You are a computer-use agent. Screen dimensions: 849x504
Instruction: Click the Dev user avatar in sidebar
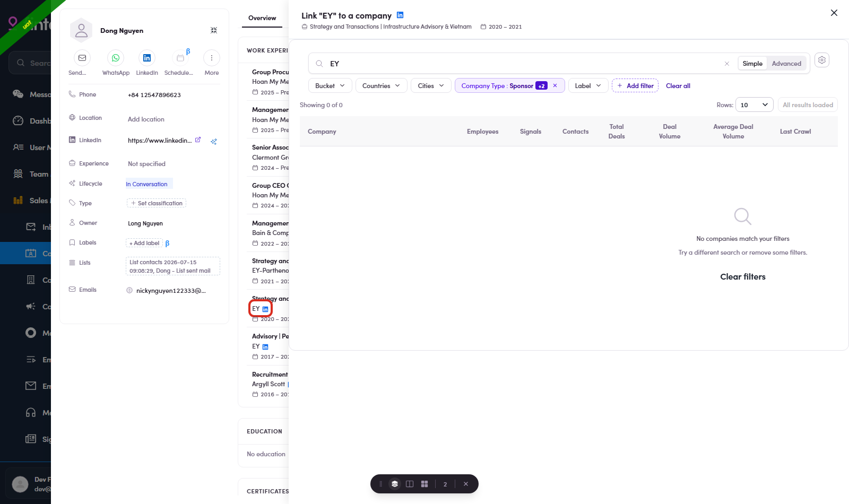tap(20, 484)
